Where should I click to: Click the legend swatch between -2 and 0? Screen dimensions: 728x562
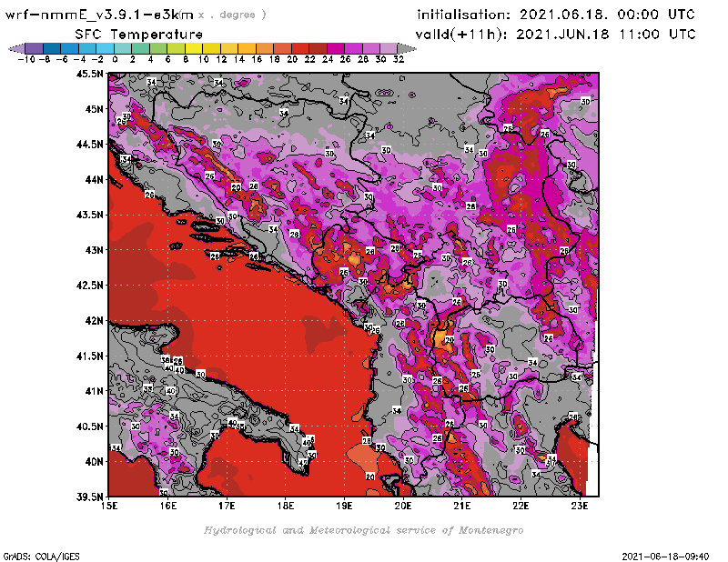pyautogui.click(x=105, y=48)
